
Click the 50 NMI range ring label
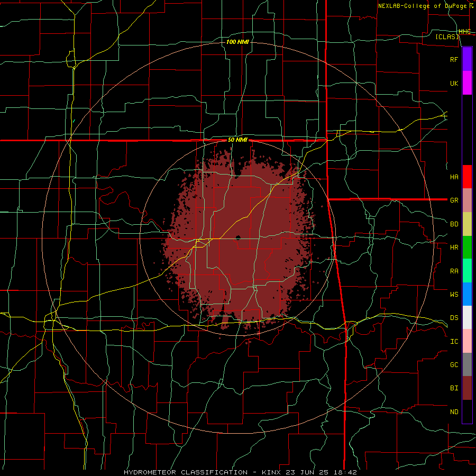237,140
